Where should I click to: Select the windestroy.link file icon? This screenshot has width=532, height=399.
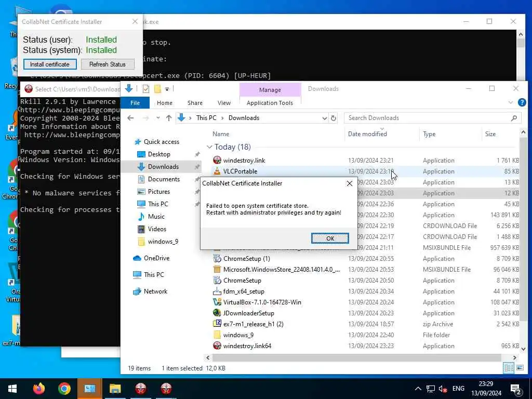pos(217,161)
